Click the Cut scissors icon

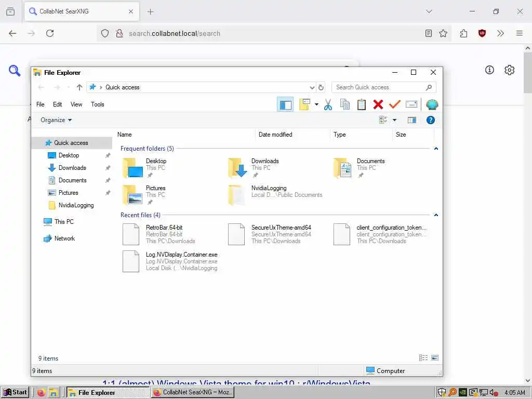click(328, 104)
